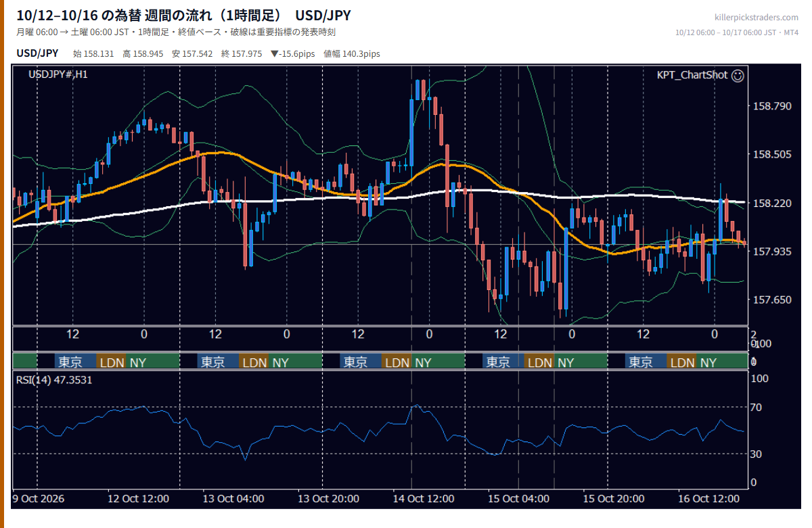This screenshot has height=528, width=812.
Task: Open the killerpickstraders.com link
Action: point(757,18)
